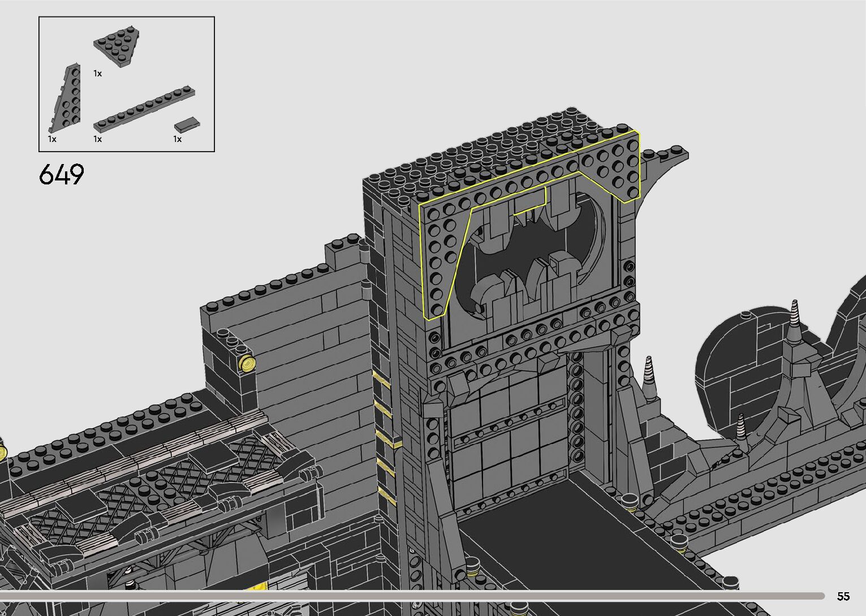Select the small flat tile part
The height and width of the screenshot is (616, 866).
pyautogui.click(x=187, y=124)
